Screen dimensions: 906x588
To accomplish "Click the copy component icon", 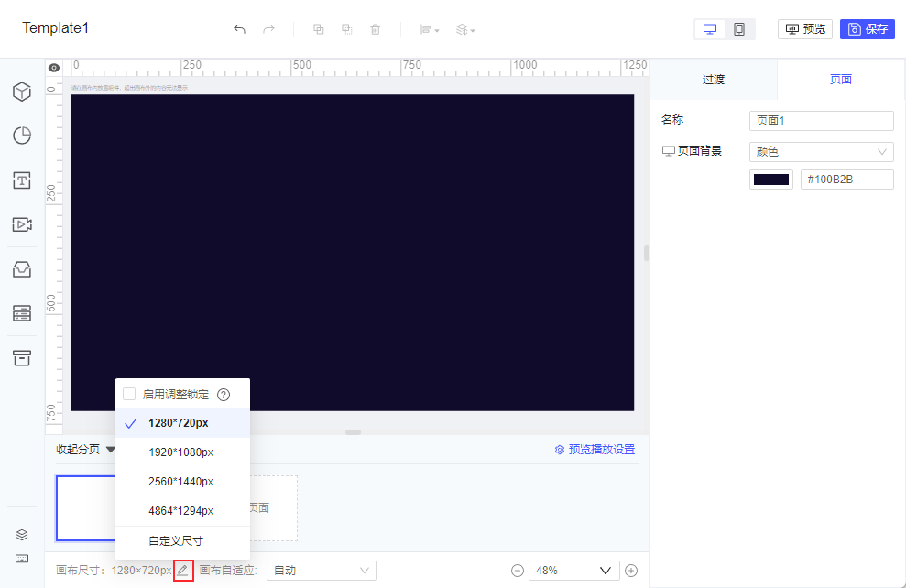I will 319,29.
